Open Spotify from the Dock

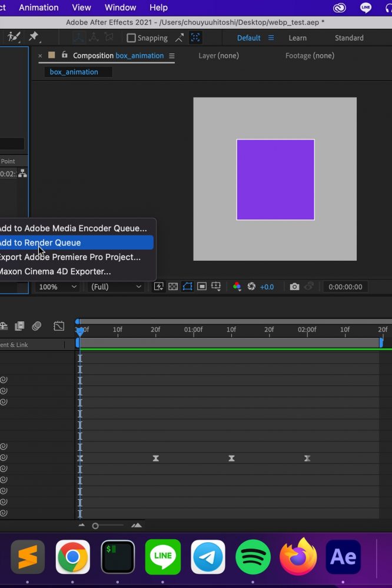tap(253, 557)
